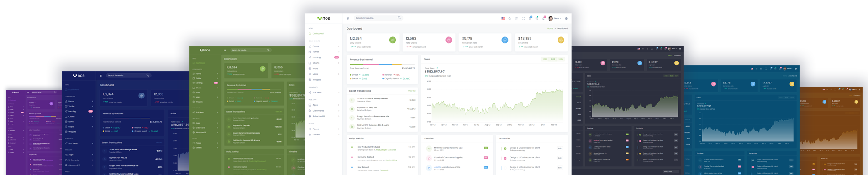The width and height of the screenshot is (868, 175).
Task: Click the yellow Avg Orders card icon
Action: tap(561, 40)
